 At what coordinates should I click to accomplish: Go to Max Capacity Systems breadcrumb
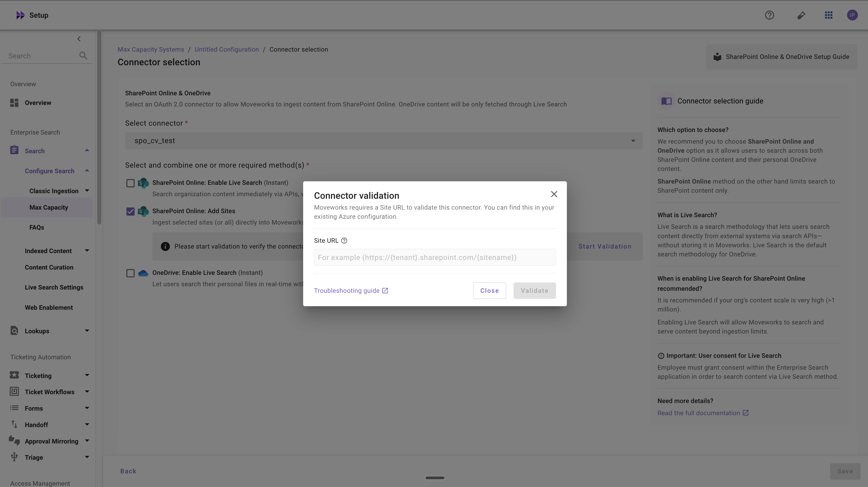[151, 50]
